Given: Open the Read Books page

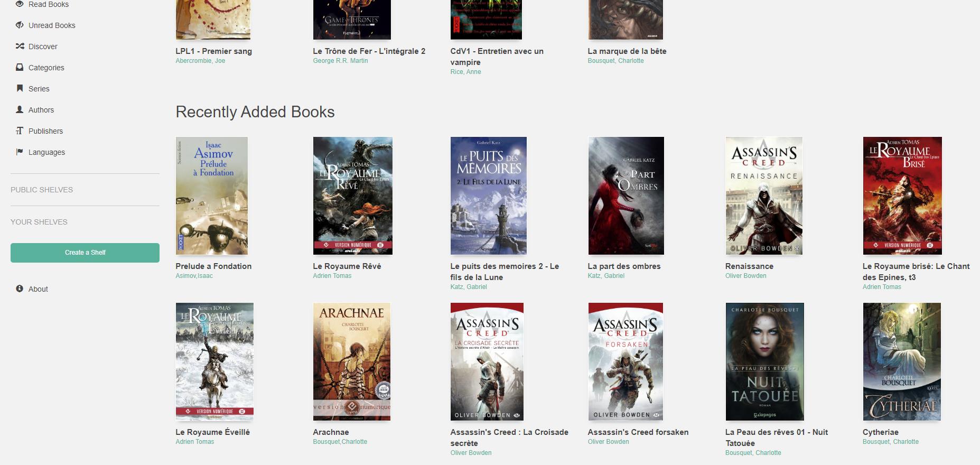Looking at the screenshot, I should (49, 4).
